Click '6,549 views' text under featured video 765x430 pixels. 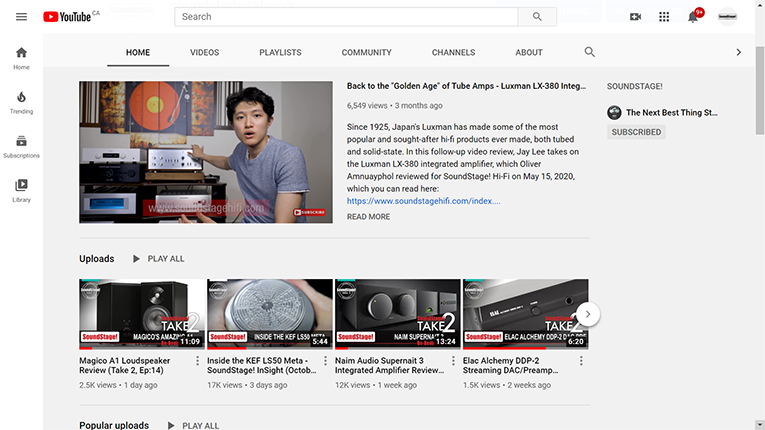point(367,105)
